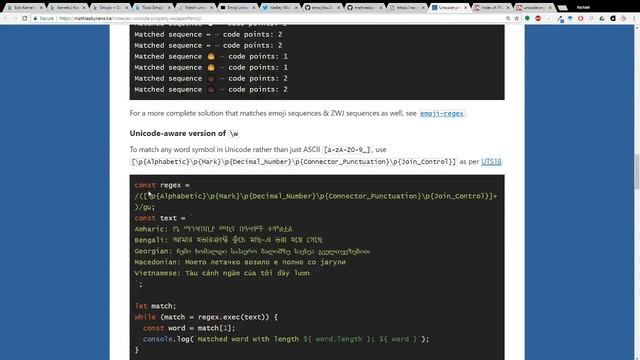Click the green triangle extension icon
Image resolution: width=640 pixels, height=360 pixels.
[x=602, y=18]
